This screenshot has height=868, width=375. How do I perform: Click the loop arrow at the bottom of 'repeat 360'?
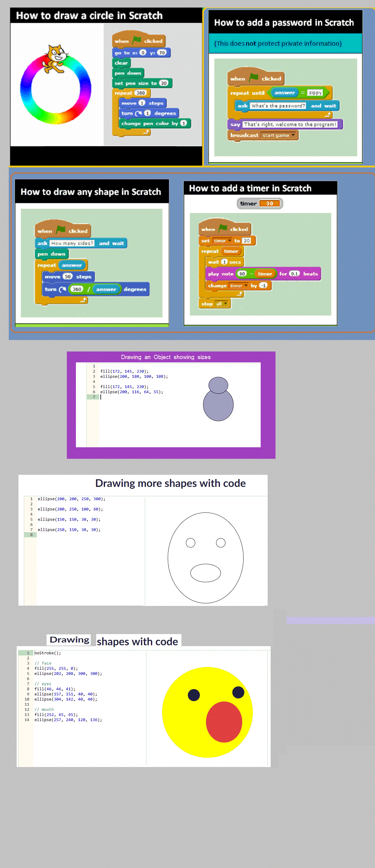[x=146, y=132]
